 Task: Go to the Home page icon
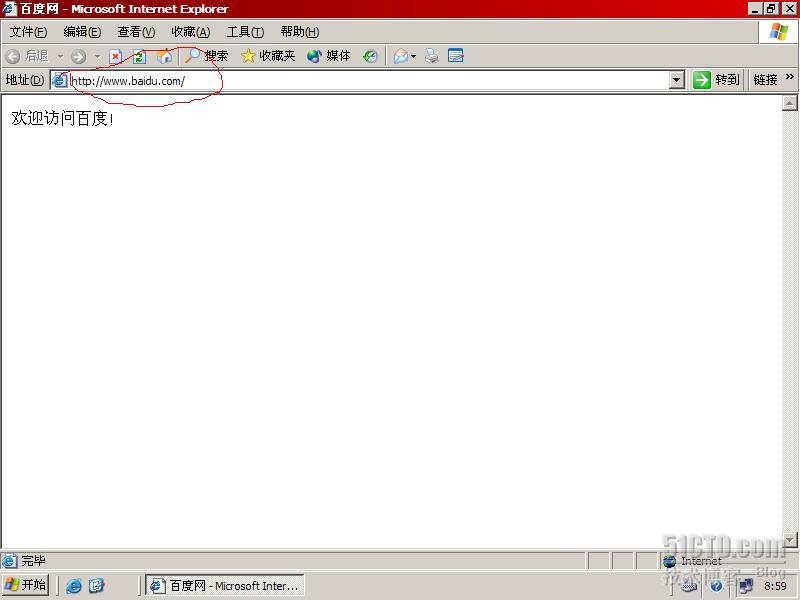point(164,56)
